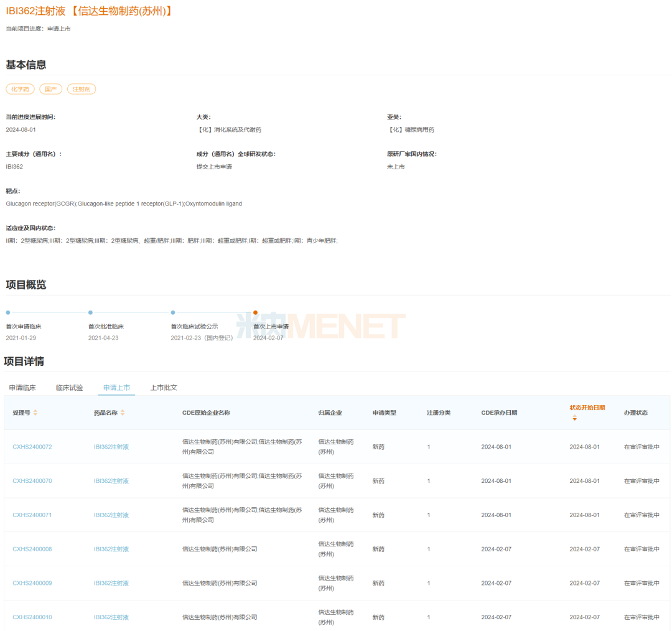The width and height of the screenshot is (672, 631).
Task: Click the 申请类型 column header
Action: [385, 413]
